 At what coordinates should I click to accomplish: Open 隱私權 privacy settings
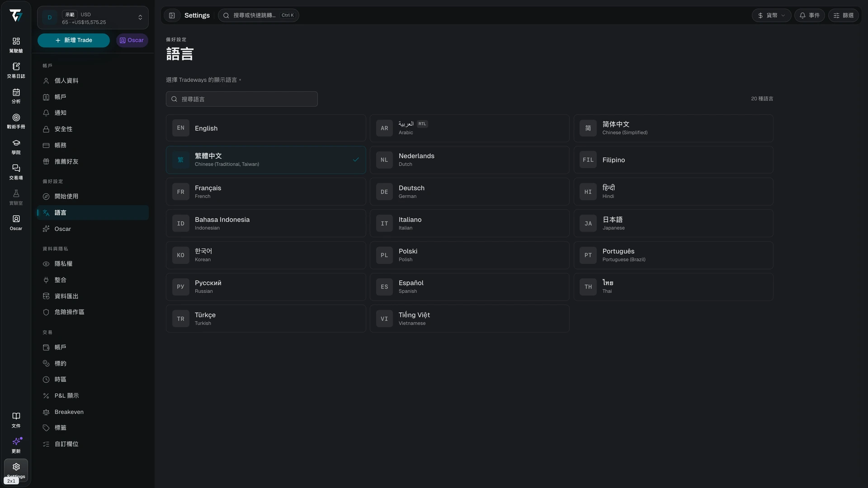click(x=93, y=264)
